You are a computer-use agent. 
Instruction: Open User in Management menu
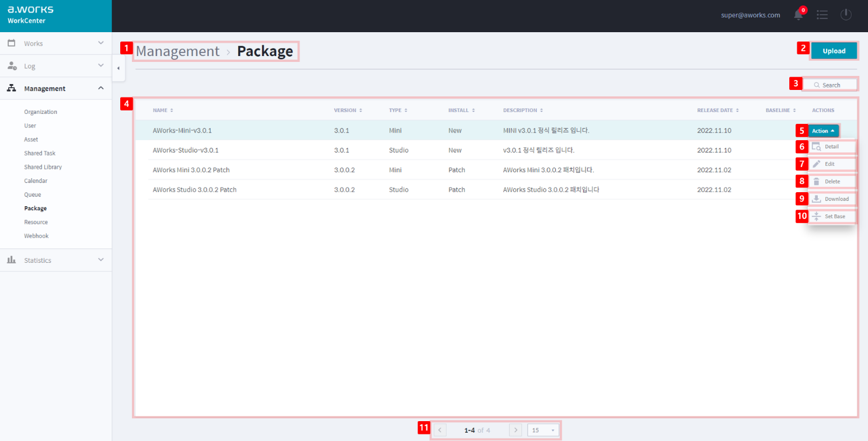pyautogui.click(x=30, y=126)
